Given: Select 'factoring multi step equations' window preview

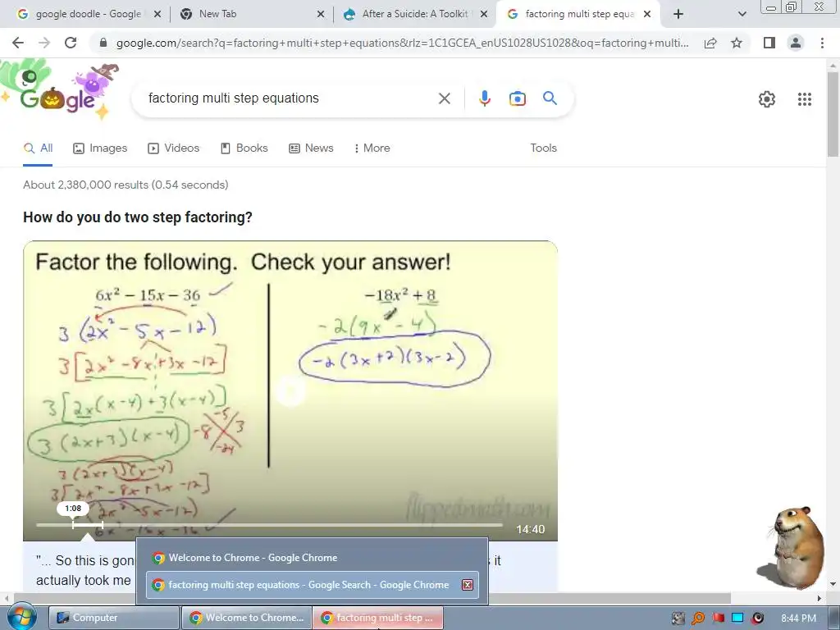Looking at the screenshot, I should (312, 585).
